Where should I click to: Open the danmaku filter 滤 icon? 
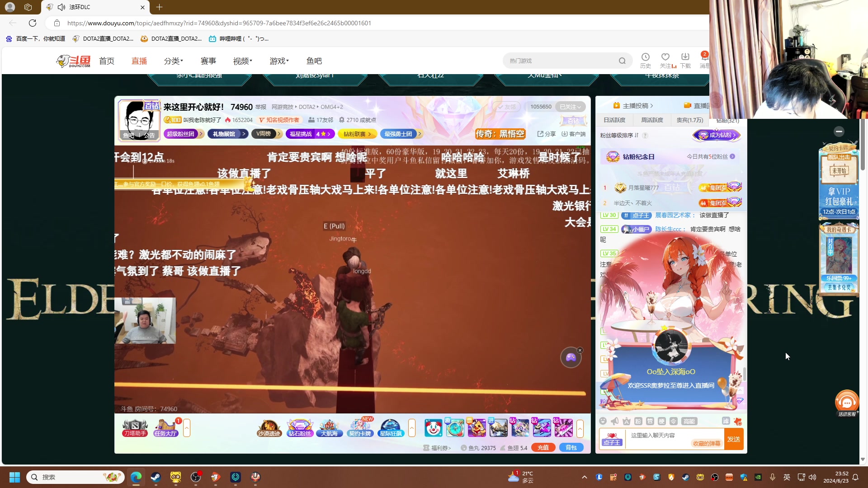(726, 421)
